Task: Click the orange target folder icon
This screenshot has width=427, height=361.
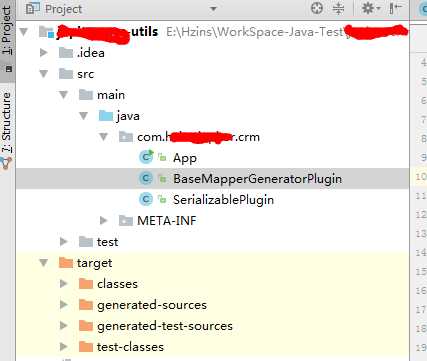Action: 66,262
